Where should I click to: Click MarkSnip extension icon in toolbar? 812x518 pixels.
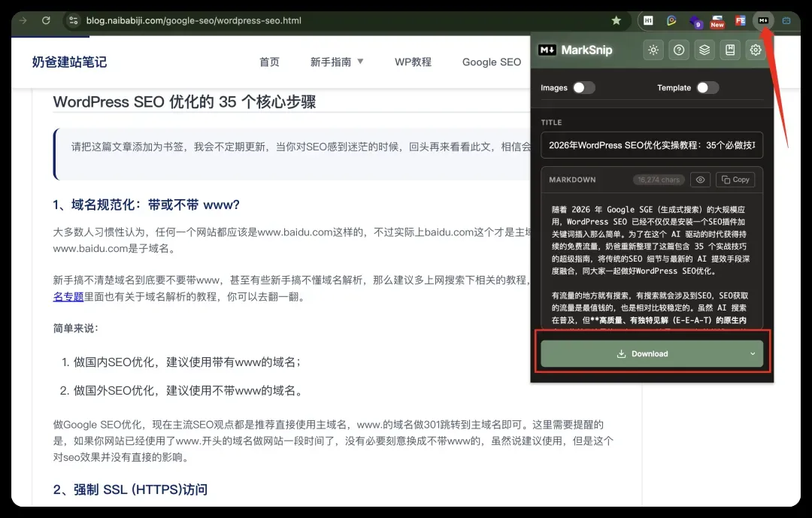(x=763, y=21)
